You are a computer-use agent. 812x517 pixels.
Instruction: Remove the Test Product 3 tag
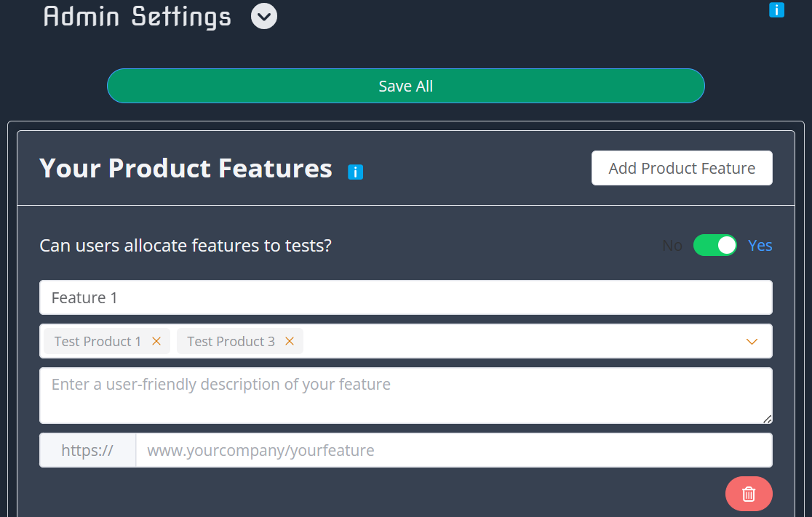(x=289, y=340)
